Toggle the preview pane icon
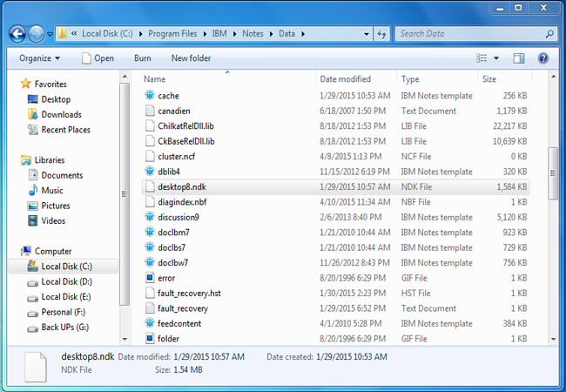 (519, 58)
